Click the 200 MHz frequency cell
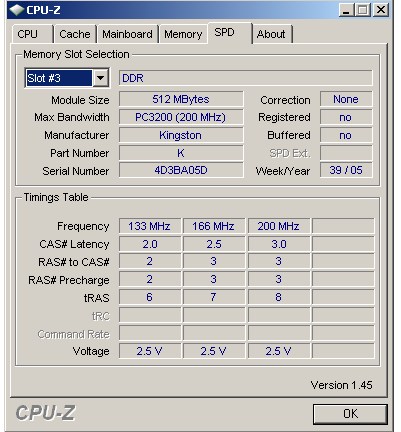 [x=279, y=226]
